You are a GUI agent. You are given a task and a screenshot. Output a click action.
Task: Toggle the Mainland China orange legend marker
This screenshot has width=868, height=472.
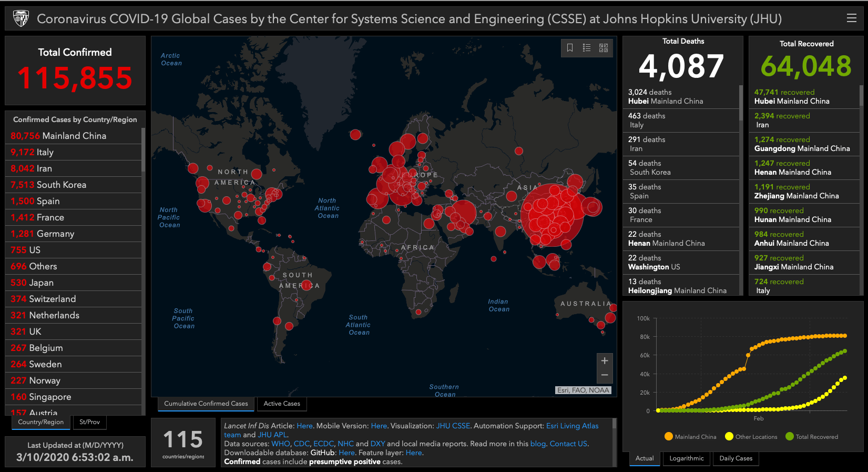(x=669, y=436)
